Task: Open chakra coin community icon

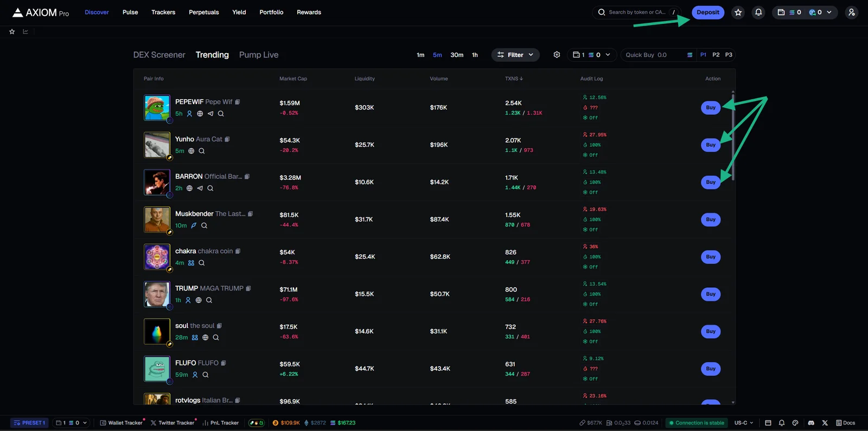Action: tap(191, 263)
